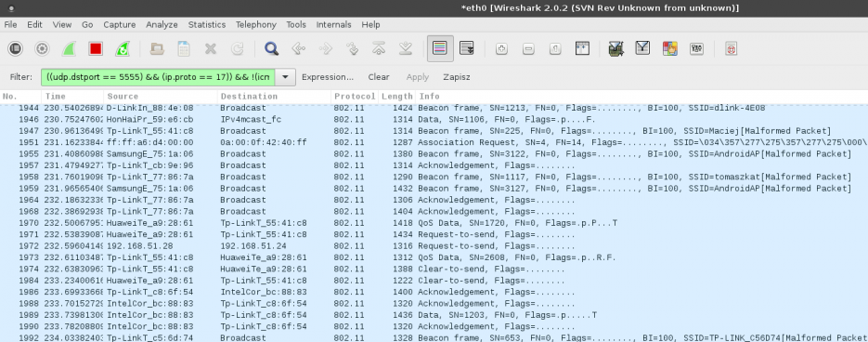Open help lifebuoy icon

click(732, 48)
